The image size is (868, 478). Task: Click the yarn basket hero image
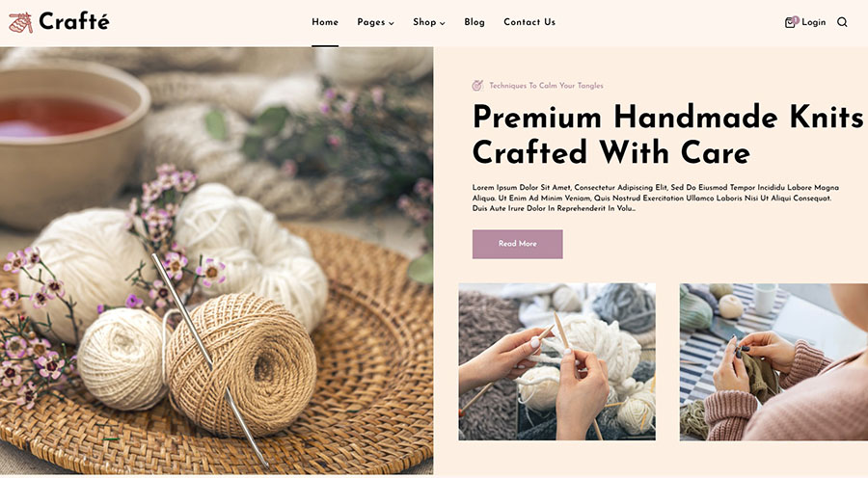tap(216, 260)
